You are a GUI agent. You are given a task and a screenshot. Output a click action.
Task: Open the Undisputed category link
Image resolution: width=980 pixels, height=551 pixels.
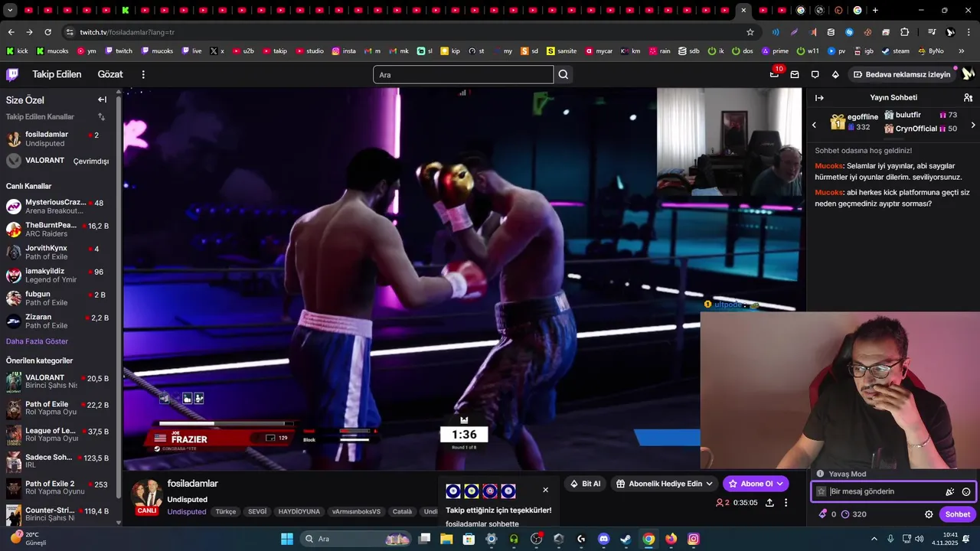187,511
